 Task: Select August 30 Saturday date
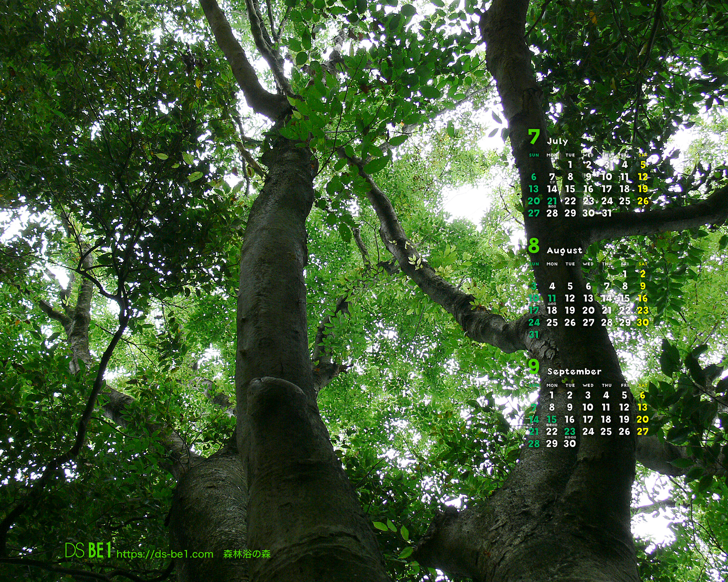(x=643, y=323)
